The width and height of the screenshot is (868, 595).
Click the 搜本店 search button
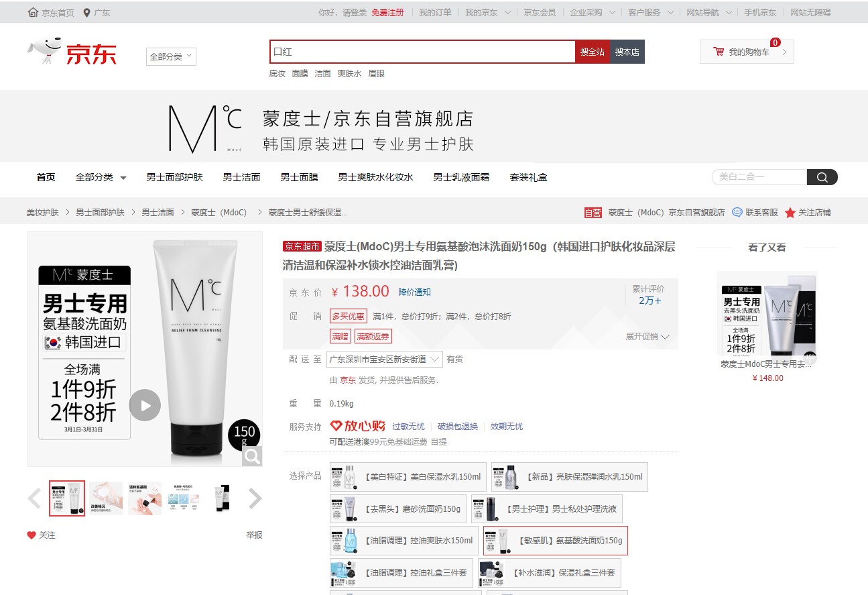pos(627,52)
